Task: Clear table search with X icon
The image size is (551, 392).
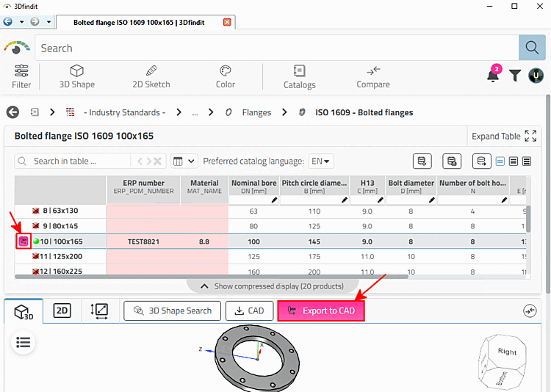Action: tap(157, 161)
